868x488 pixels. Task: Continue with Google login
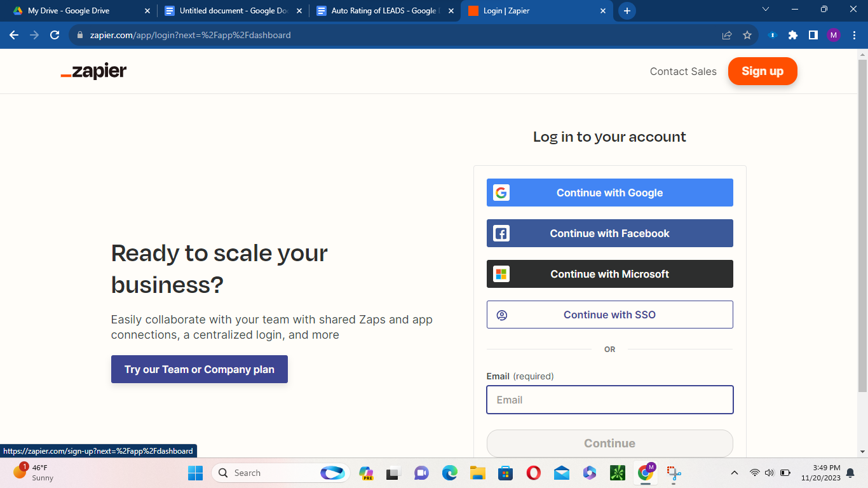[610, 193]
